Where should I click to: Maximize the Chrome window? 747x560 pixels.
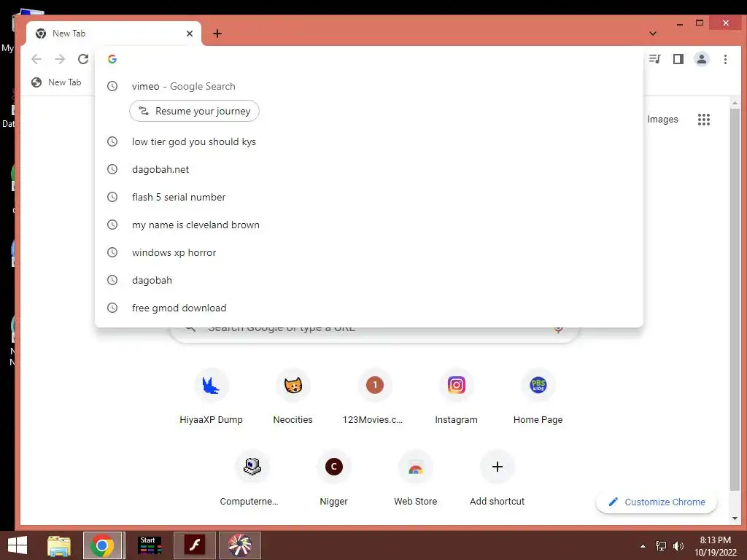click(700, 23)
